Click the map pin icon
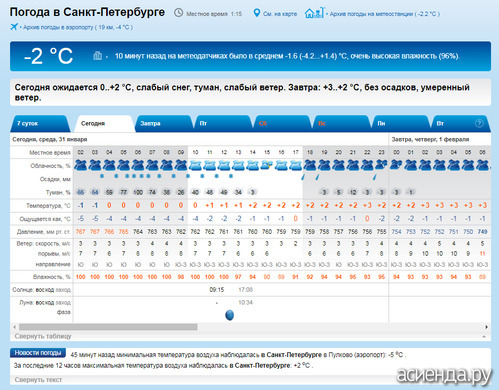This screenshot has width=499, height=390. pos(256,13)
